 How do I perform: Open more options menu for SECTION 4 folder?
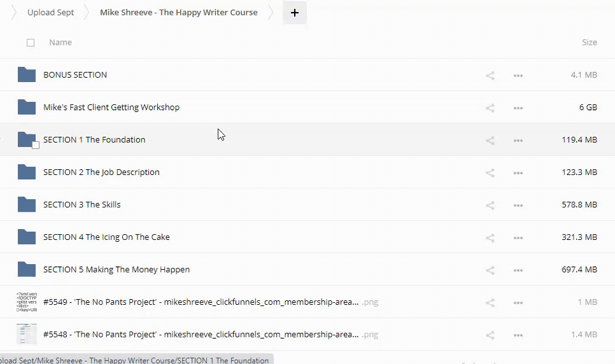pos(518,237)
